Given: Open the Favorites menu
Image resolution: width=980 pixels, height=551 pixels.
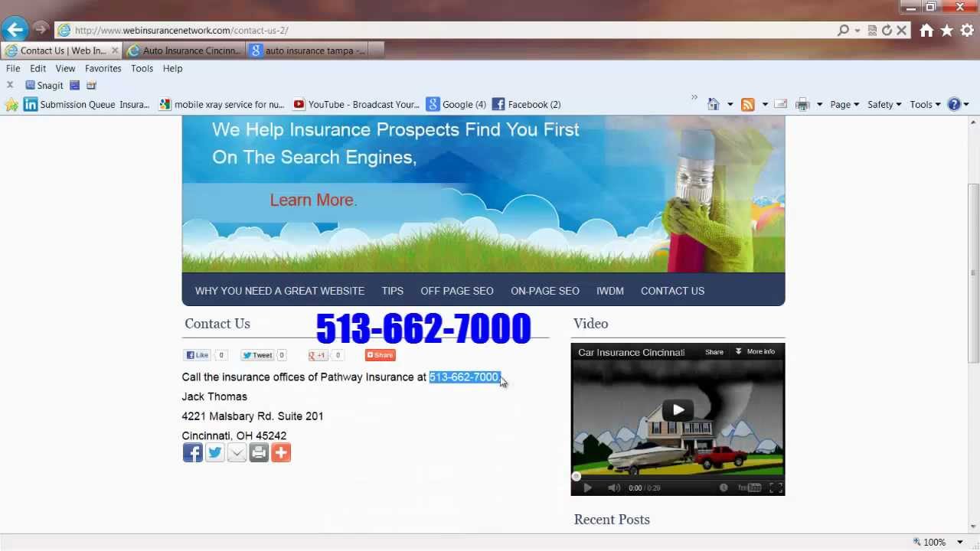Looking at the screenshot, I should [103, 68].
